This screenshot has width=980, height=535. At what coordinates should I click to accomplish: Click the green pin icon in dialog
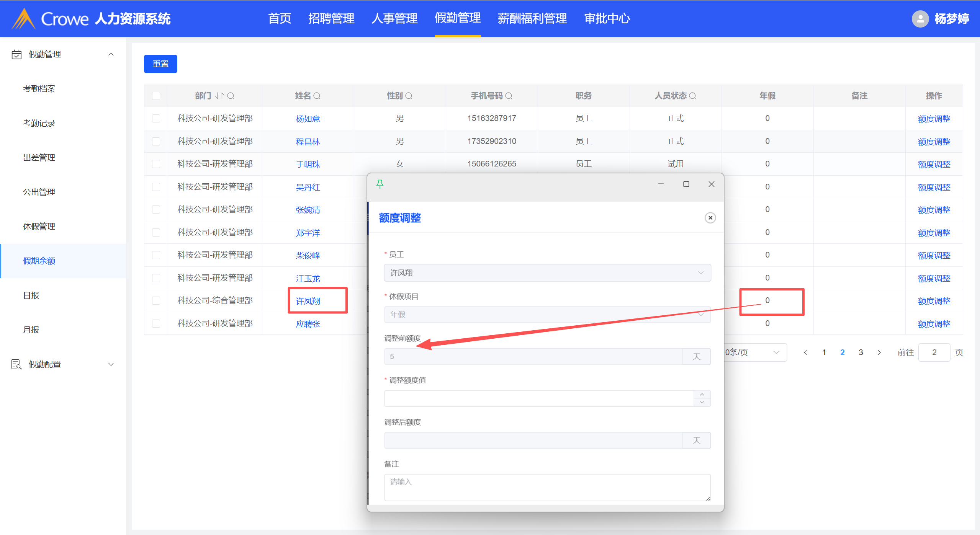coord(380,184)
